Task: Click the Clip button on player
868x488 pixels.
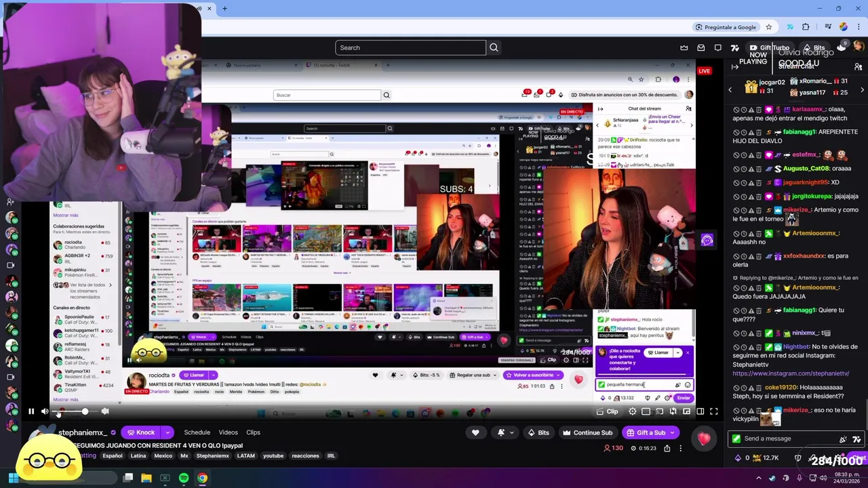Action: pyautogui.click(x=607, y=411)
